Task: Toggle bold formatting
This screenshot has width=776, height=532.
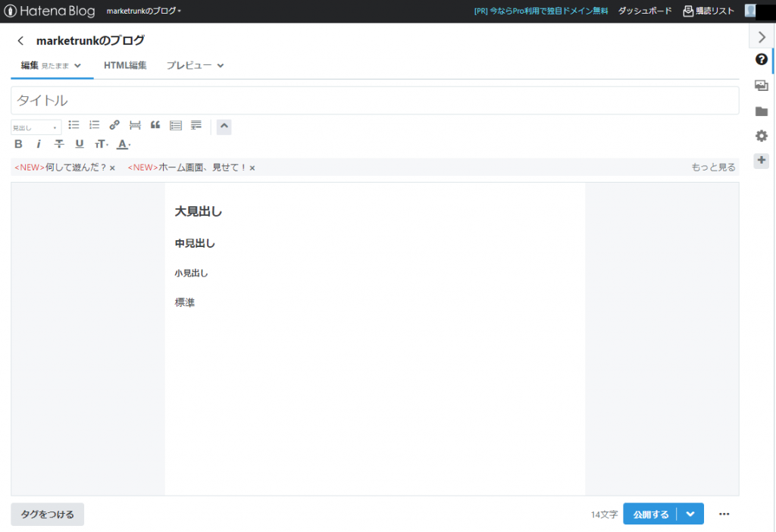Action: (x=18, y=144)
